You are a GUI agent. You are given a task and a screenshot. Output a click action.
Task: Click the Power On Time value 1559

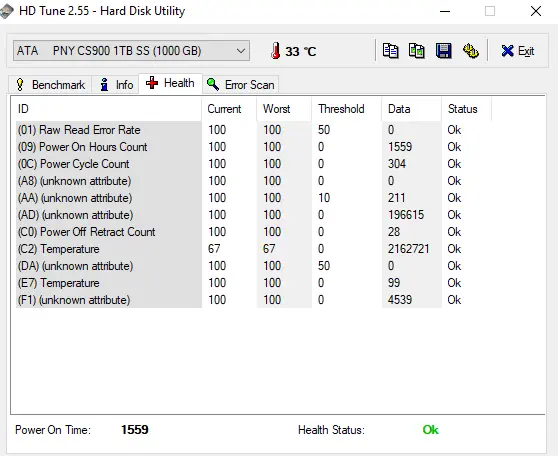(135, 430)
